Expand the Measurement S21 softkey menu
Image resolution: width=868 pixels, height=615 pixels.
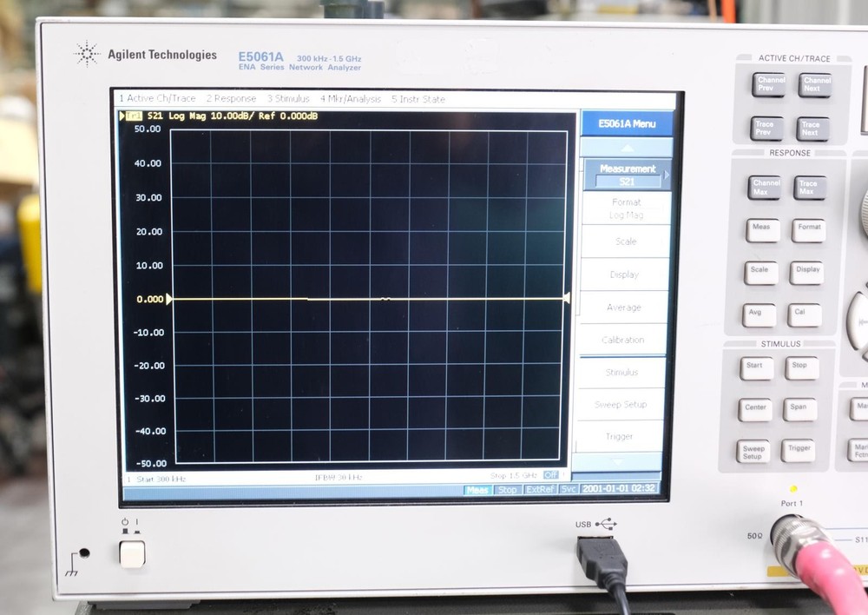628,173
